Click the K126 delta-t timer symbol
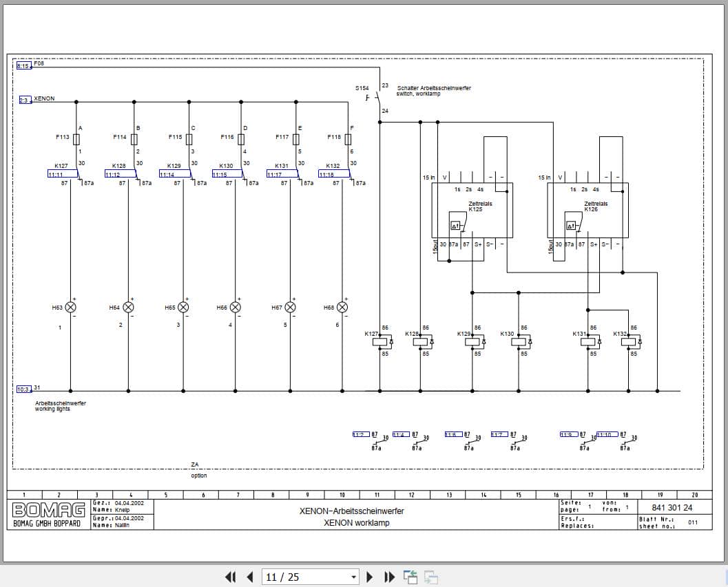 (x=571, y=226)
